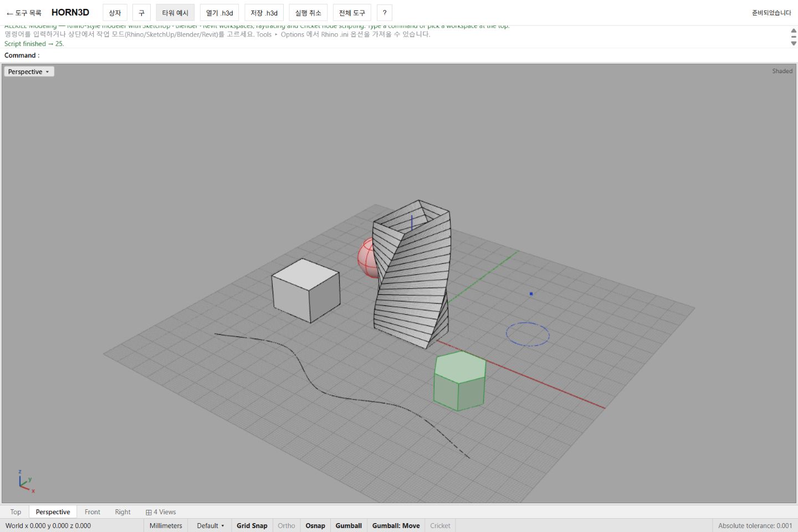The image size is (798, 532).
Task: Select the Perspective view tab
Action: coord(53,512)
